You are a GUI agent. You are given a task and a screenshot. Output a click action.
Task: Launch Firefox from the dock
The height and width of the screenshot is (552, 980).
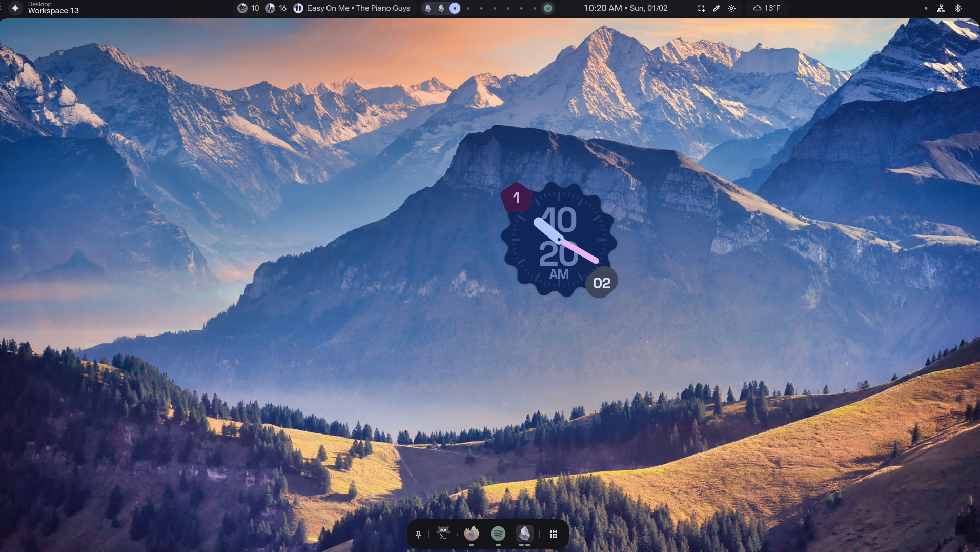(471, 534)
